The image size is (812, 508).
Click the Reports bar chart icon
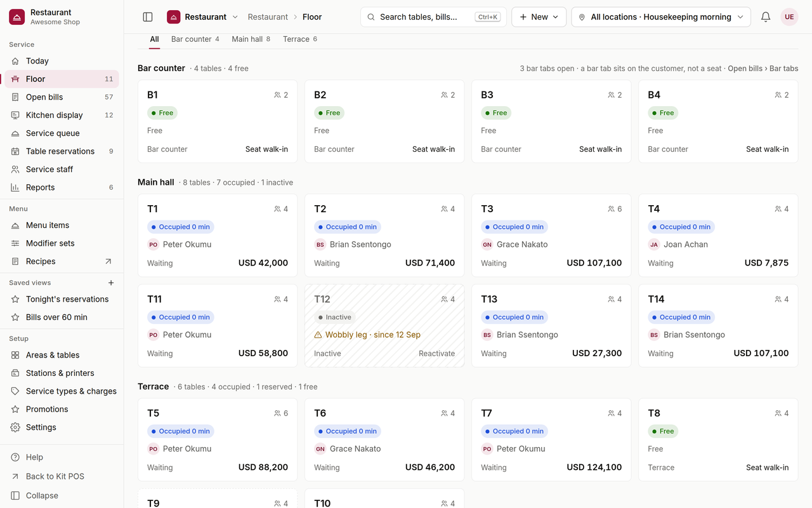coord(15,187)
